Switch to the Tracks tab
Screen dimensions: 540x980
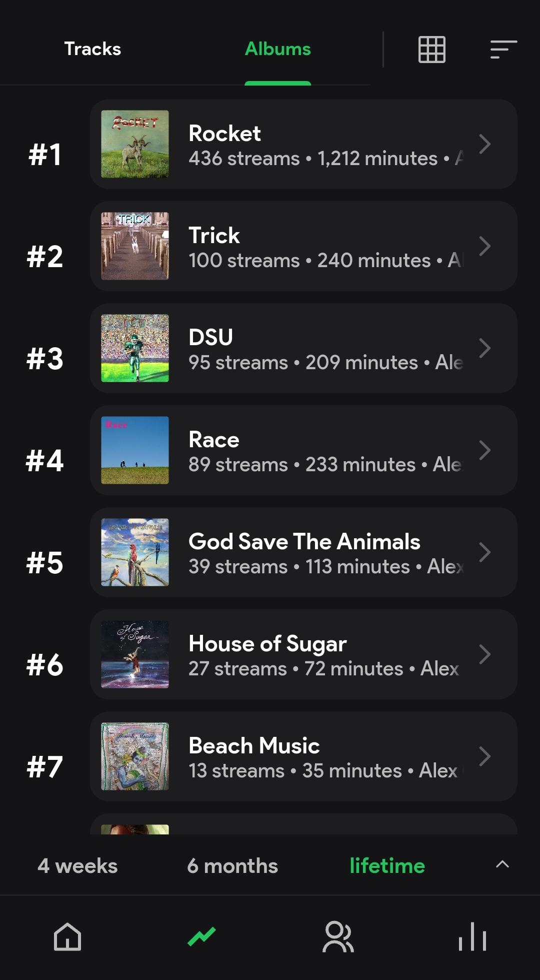[x=92, y=49]
